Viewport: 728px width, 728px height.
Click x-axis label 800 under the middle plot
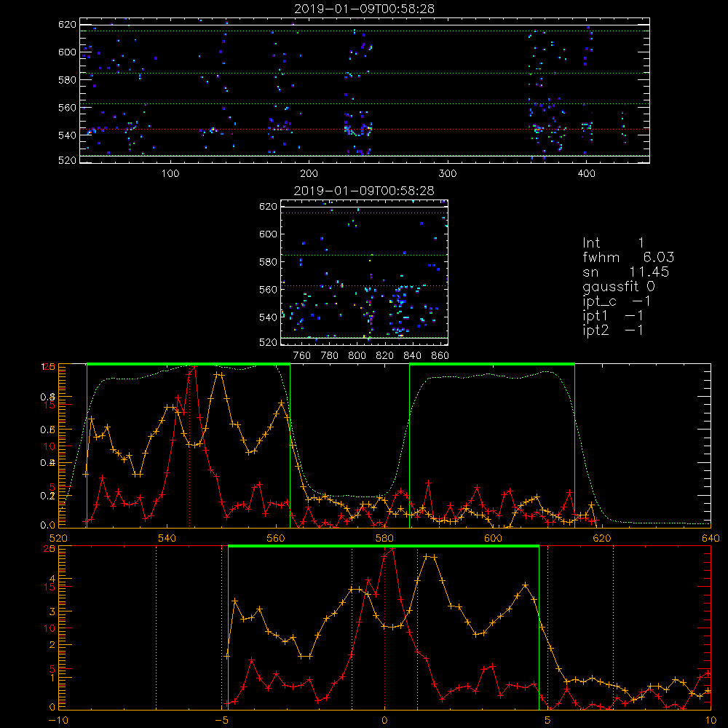point(357,356)
